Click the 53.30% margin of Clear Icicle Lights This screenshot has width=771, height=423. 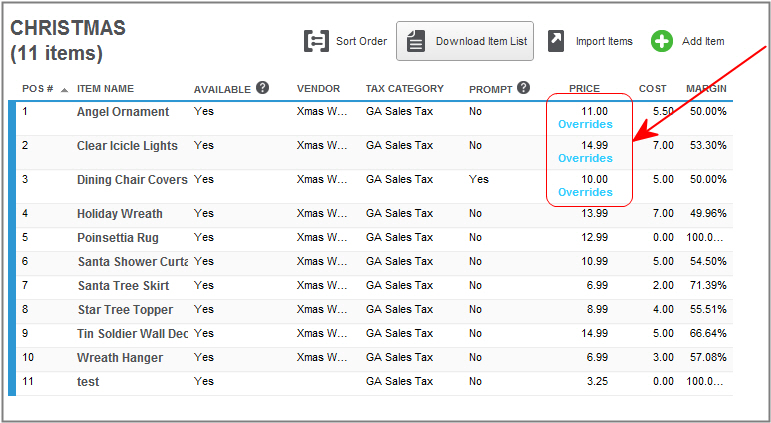pyautogui.click(x=708, y=146)
